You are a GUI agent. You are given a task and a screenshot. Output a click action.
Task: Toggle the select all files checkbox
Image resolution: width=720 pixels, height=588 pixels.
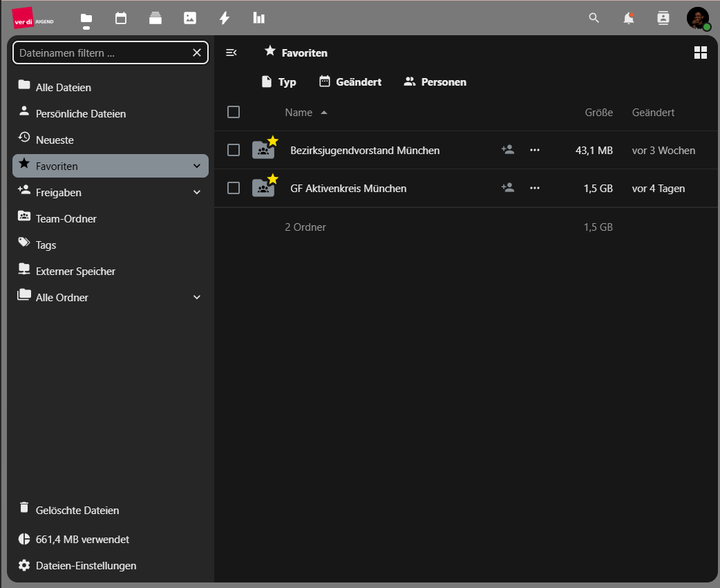234,112
